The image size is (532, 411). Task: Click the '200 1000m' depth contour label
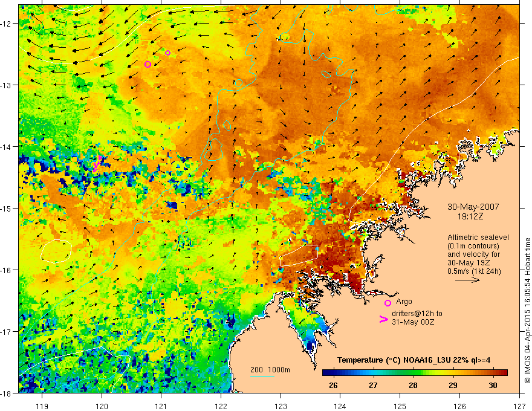270,370
